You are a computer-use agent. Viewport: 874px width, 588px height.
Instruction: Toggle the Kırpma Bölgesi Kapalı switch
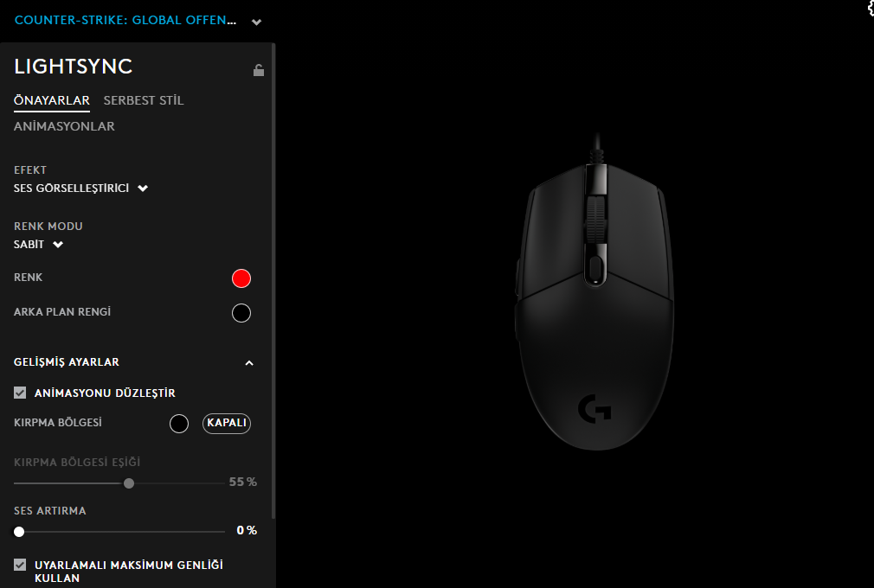[227, 423]
